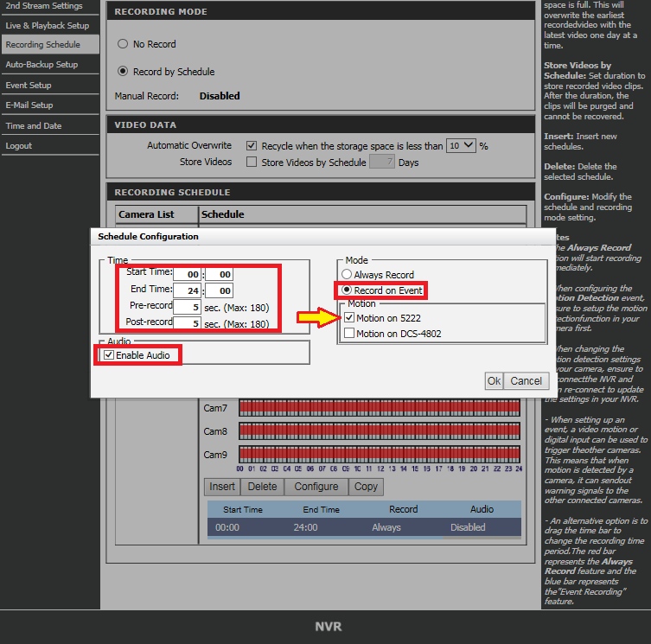
Task: Click the Cam8 red schedule time bar
Action: [379, 430]
